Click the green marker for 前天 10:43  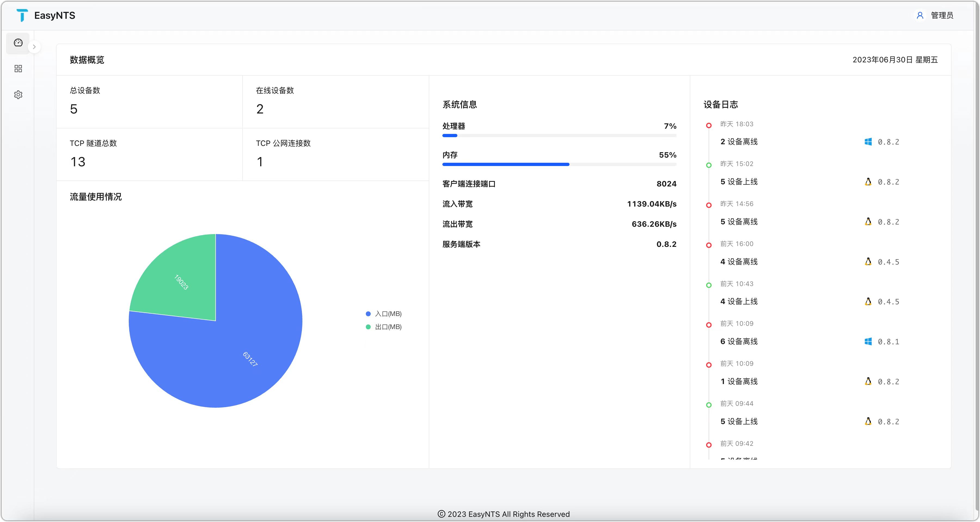tap(709, 285)
